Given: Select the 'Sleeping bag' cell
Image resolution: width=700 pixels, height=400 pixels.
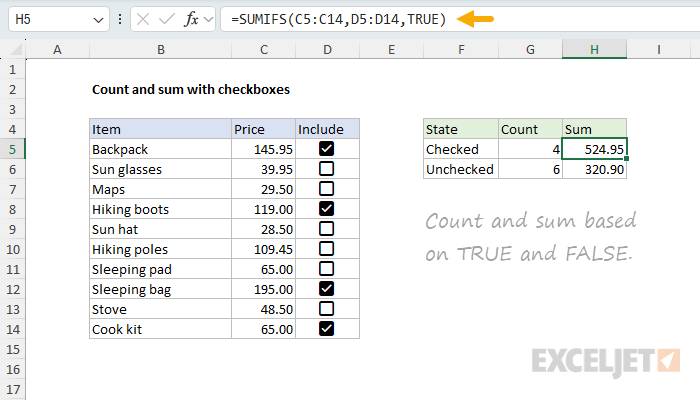Looking at the screenshot, I should (x=161, y=289).
